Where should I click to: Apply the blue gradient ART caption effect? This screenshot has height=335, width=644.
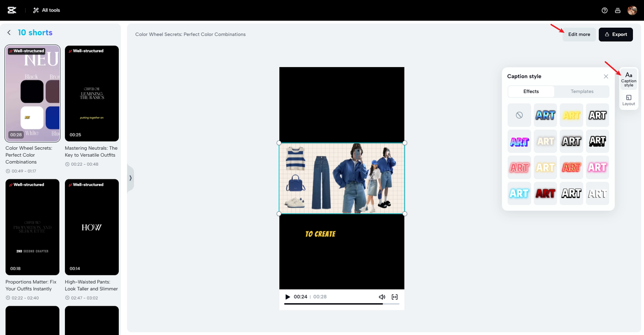[545, 115]
